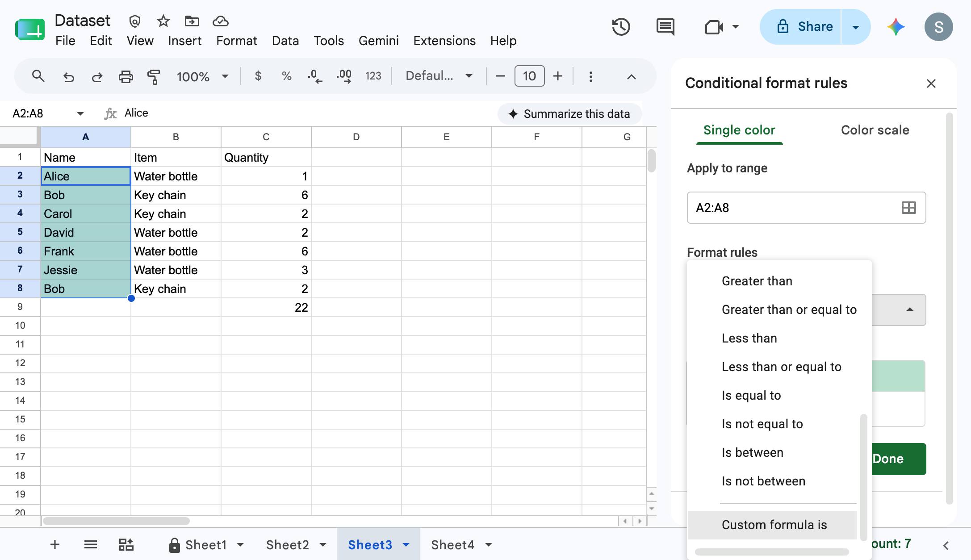971x560 pixels.
Task: Undo the last action
Action: pos(68,77)
